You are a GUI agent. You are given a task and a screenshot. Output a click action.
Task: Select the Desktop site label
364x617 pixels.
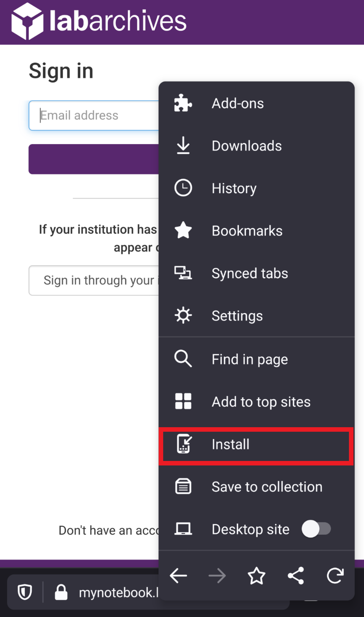pyautogui.click(x=250, y=529)
